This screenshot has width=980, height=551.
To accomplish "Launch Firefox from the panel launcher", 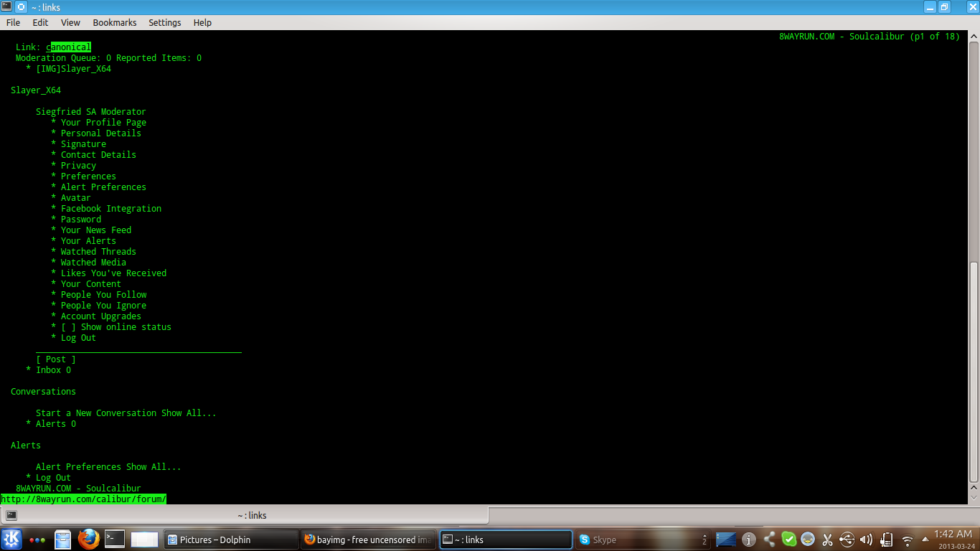I will 88,540.
